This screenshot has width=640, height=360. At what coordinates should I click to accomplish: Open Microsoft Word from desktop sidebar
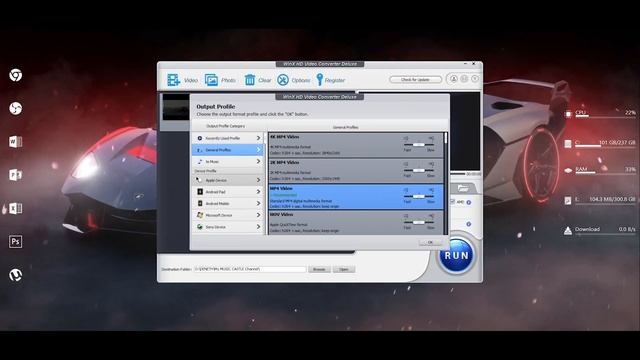click(x=16, y=142)
